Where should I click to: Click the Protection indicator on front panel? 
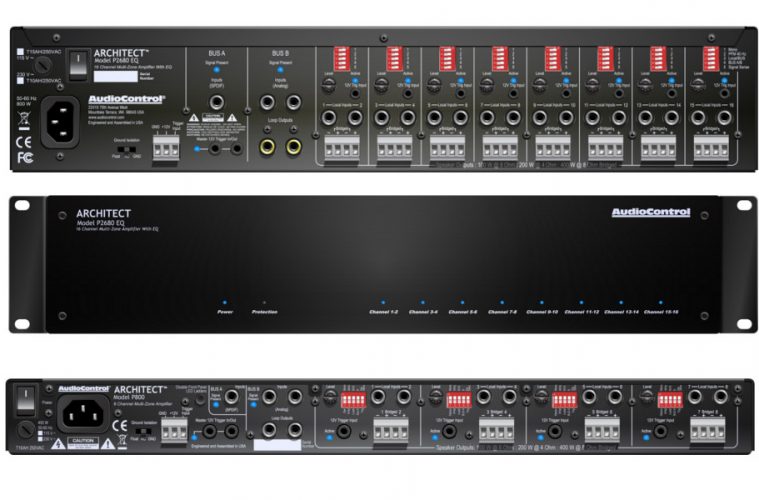[264, 301]
